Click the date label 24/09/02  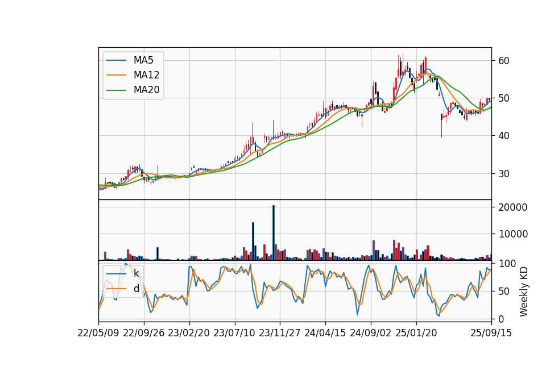tap(370, 333)
